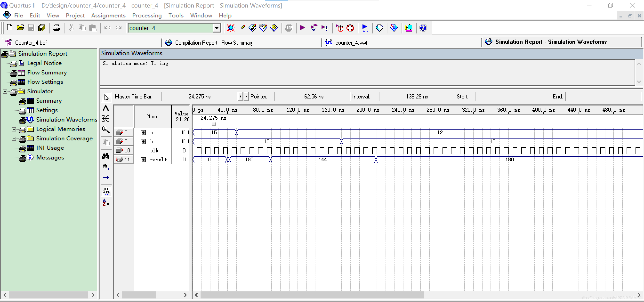The height and width of the screenshot is (302, 644).
Task: Click the Print toolbar icon
Action: click(x=56, y=28)
